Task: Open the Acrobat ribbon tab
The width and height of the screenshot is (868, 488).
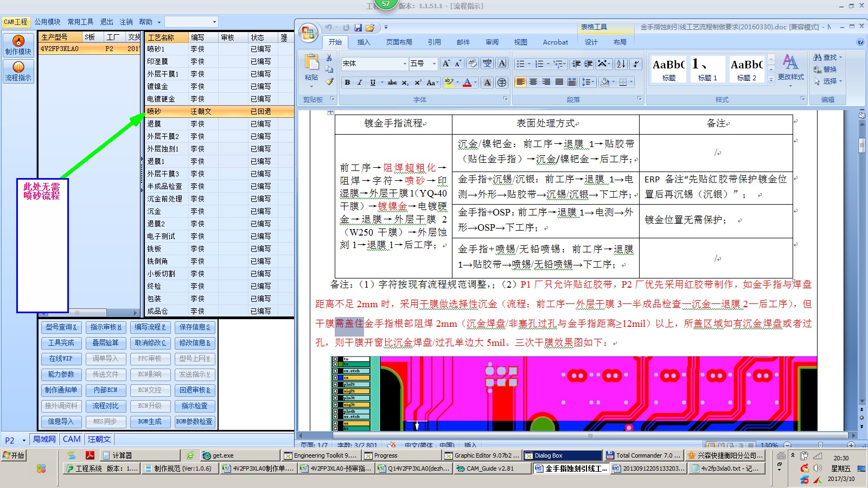Action: coord(556,42)
